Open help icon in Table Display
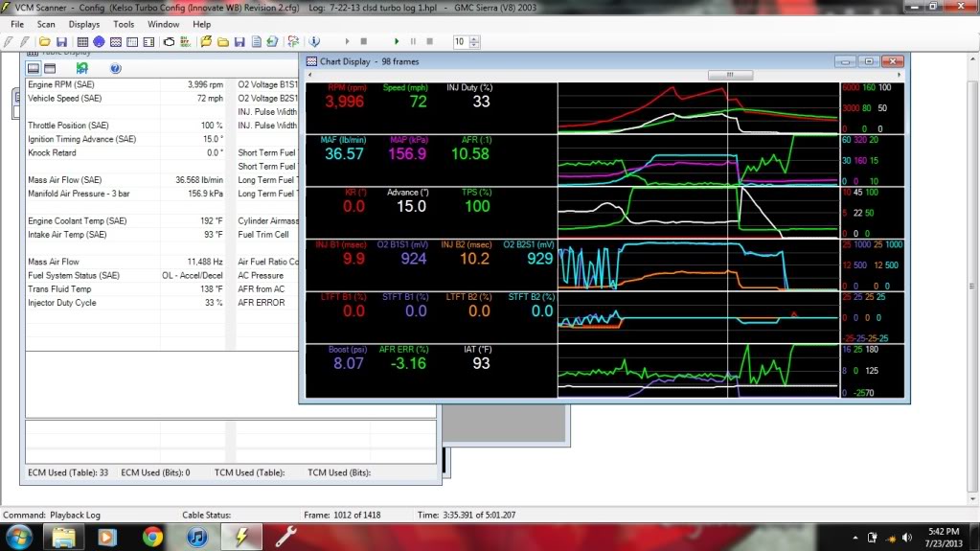Screen dimensions: 980x551 tap(115, 68)
